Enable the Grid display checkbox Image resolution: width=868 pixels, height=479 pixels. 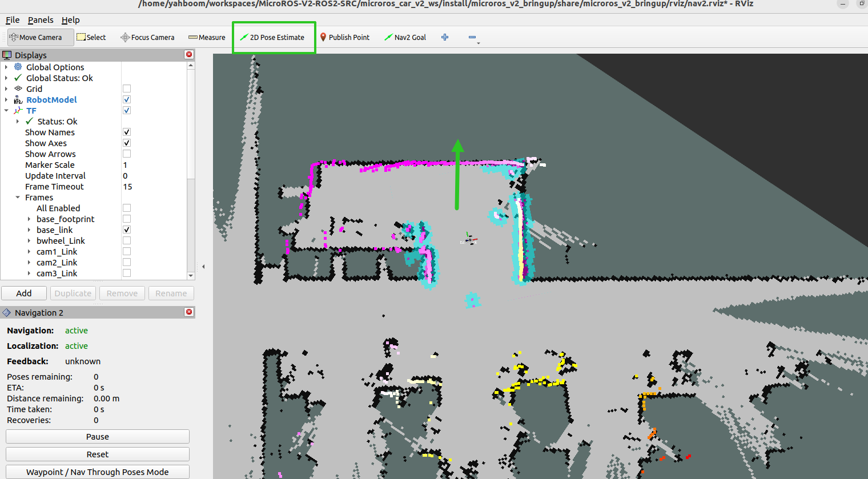pyautogui.click(x=127, y=88)
